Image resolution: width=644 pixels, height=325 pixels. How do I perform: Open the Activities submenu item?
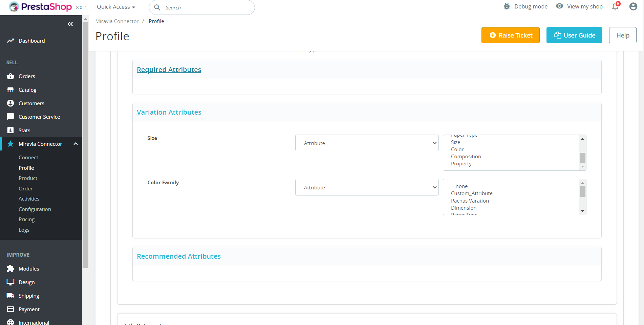29,199
